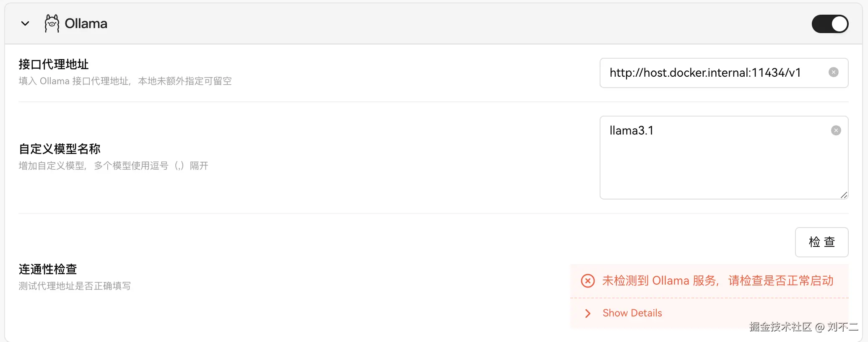This screenshot has height=342, width=868.
Task: Click the Ollama provider title text
Action: point(86,23)
